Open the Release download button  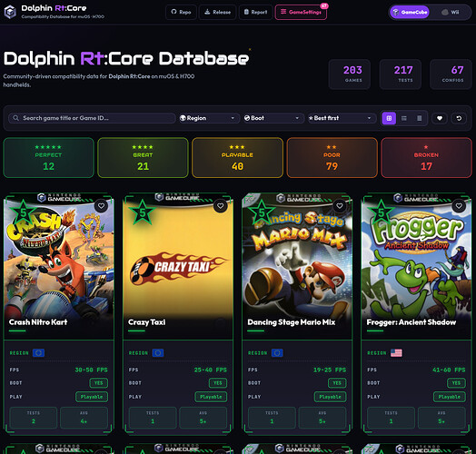click(217, 12)
